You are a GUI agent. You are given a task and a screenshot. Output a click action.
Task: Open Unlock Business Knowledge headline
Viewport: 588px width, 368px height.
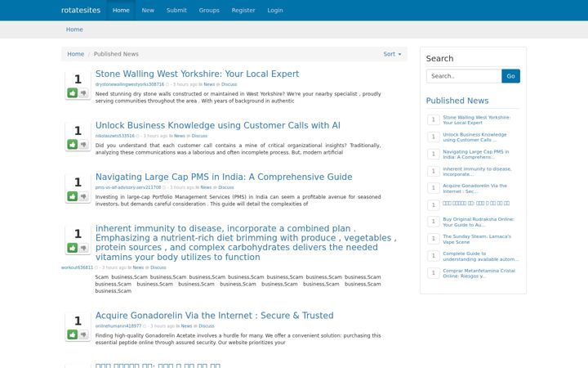[217, 125]
